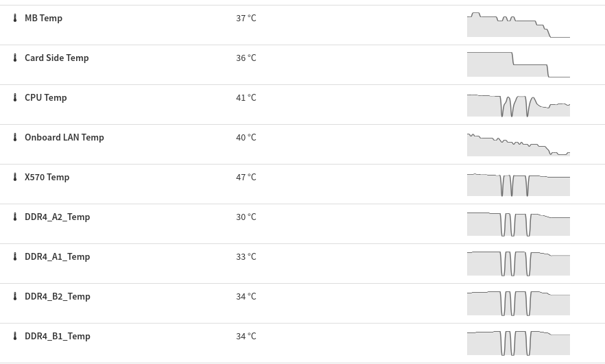Open the Onboard LAN Temp history graph
Image resolution: width=605 pixels, height=364 pixels.
pyautogui.click(x=518, y=144)
